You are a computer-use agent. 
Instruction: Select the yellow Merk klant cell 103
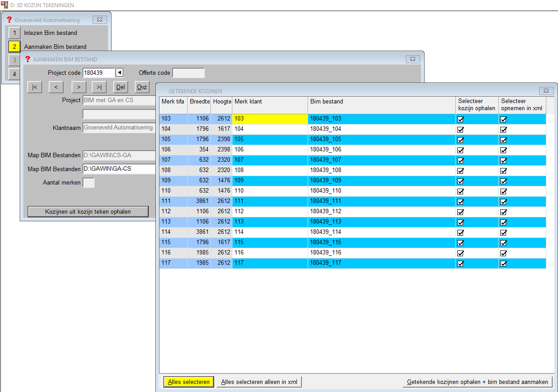point(270,119)
